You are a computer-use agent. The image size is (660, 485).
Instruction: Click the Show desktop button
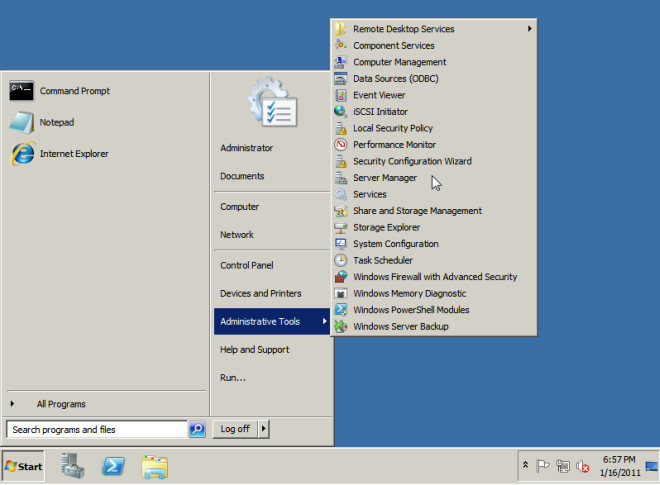point(652,466)
